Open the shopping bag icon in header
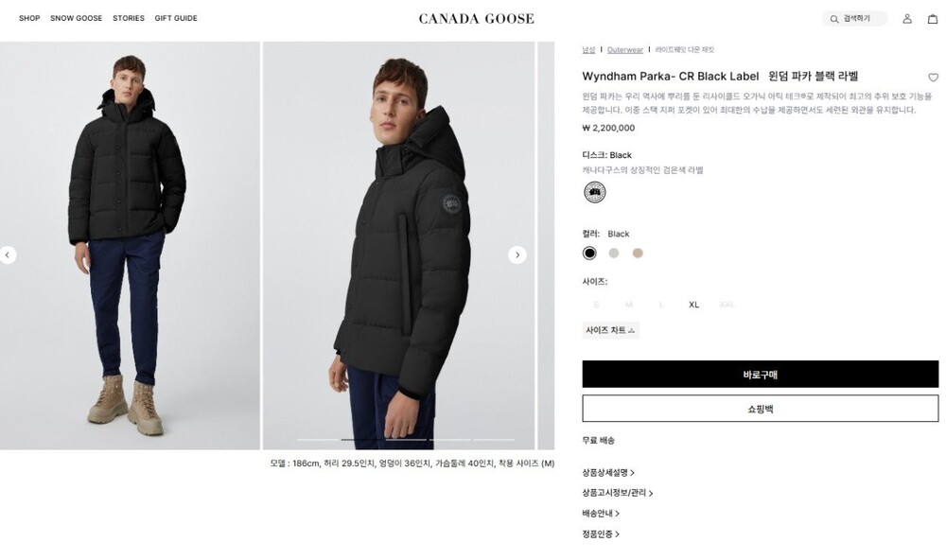The height and width of the screenshot is (560, 946). click(932, 19)
